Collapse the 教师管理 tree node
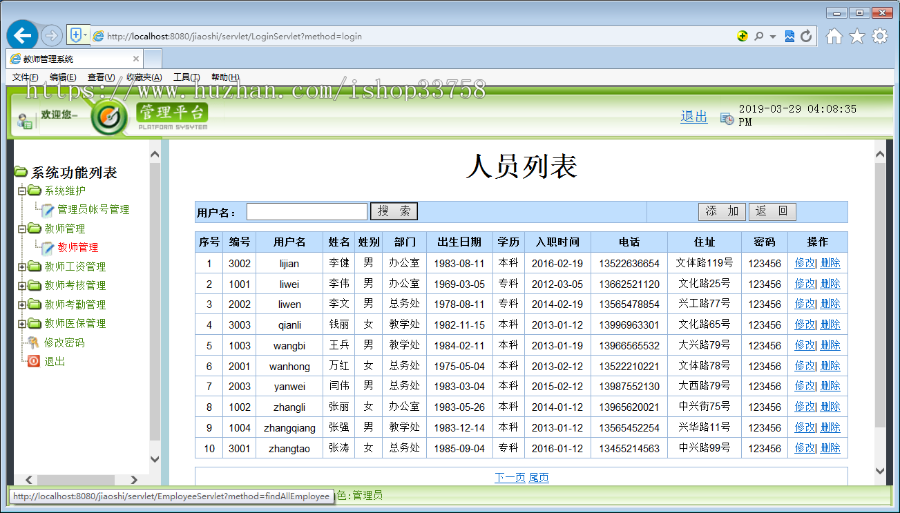Image resolution: width=900 pixels, height=513 pixels. pos(22,228)
